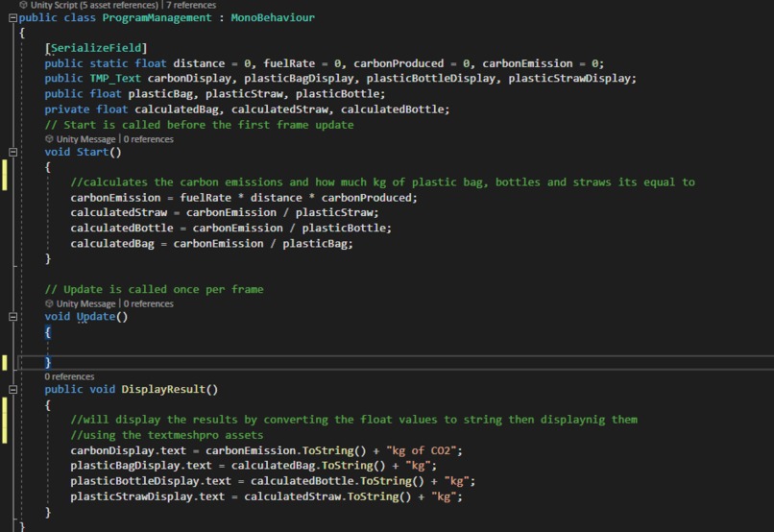Click 'Start' method name
Screen dimensions: 774x532
92,152
